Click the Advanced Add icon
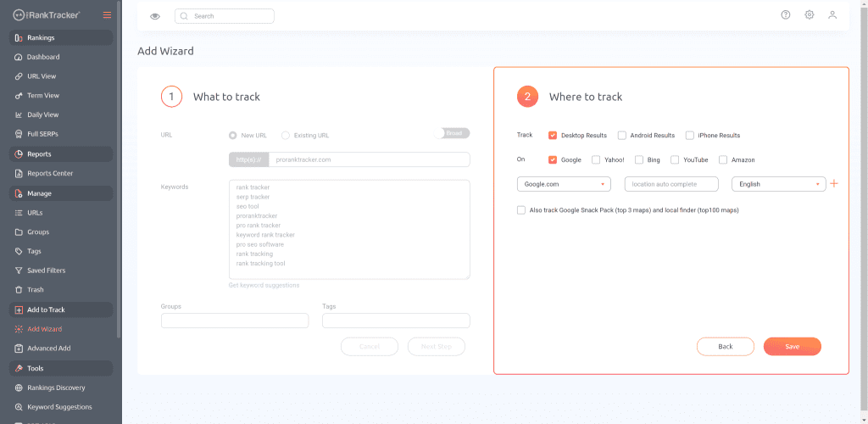868x424 pixels. point(19,349)
